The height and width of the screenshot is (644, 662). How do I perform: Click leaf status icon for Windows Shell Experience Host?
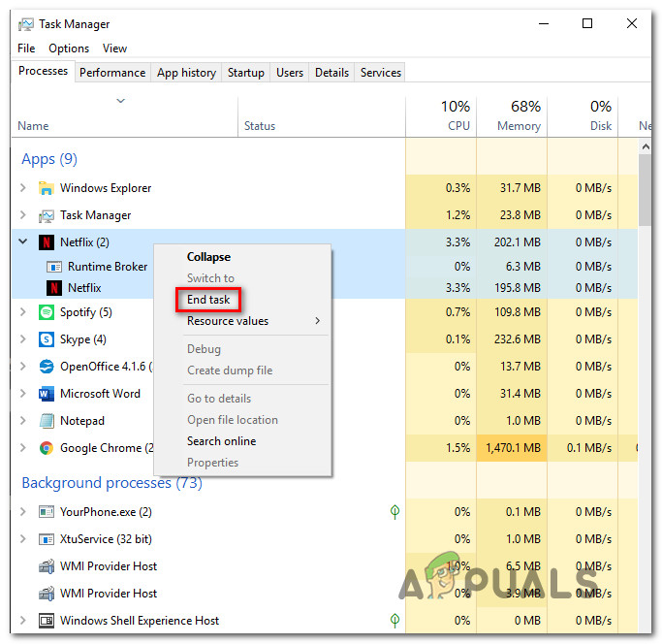pyautogui.click(x=394, y=620)
